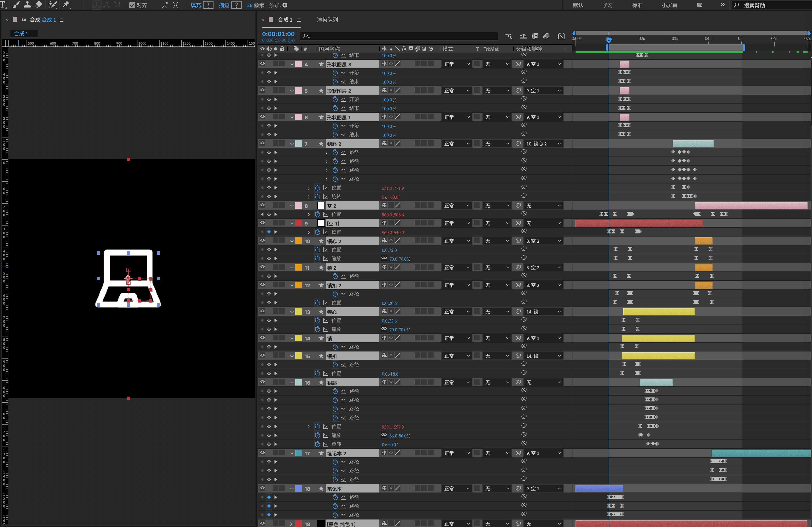Toggle the shy layers switch icon
This screenshot has width=812, height=527.
523,36
